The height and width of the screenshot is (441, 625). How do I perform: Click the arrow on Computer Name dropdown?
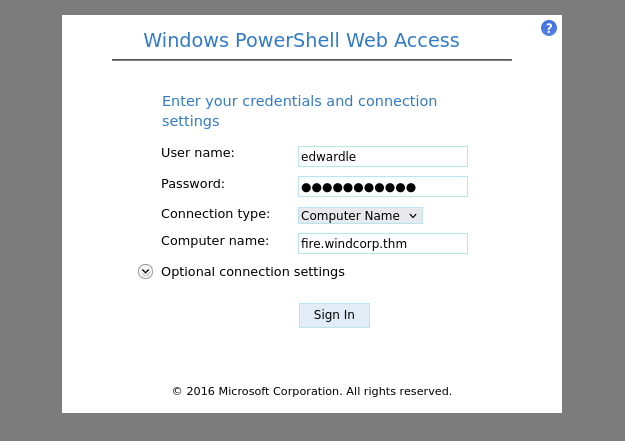point(413,215)
